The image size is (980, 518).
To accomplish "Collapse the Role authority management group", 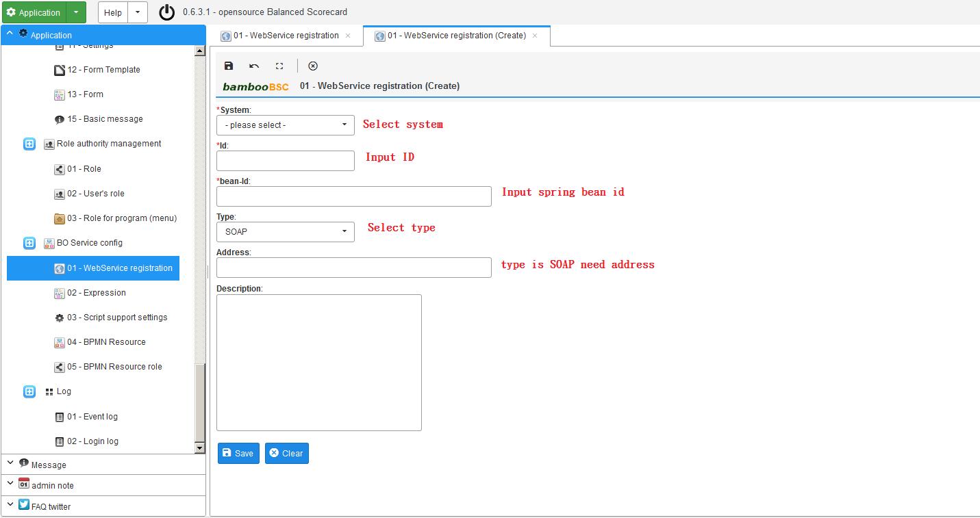I will [x=29, y=144].
